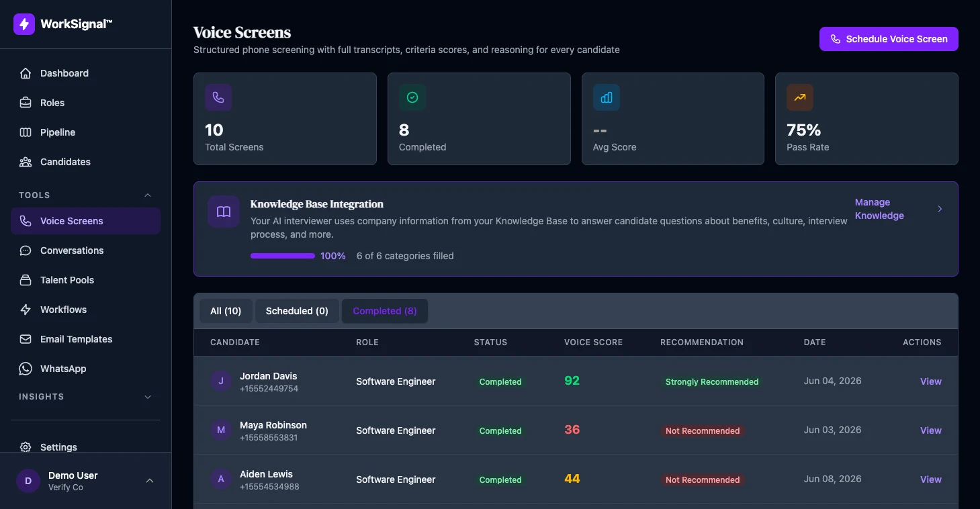980x509 pixels.
Task: Click Aiden Lewis avatar circle A
Action: (x=221, y=479)
